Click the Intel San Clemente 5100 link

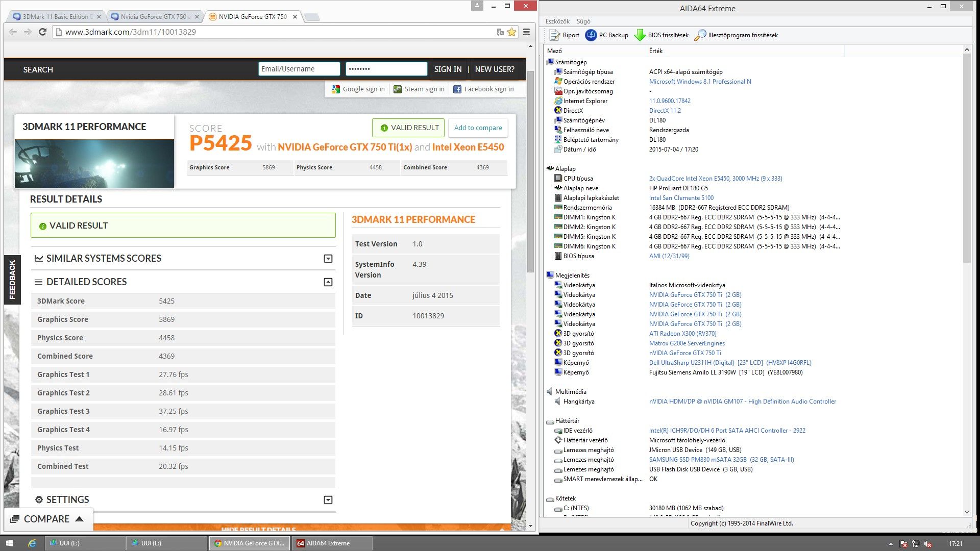(681, 198)
